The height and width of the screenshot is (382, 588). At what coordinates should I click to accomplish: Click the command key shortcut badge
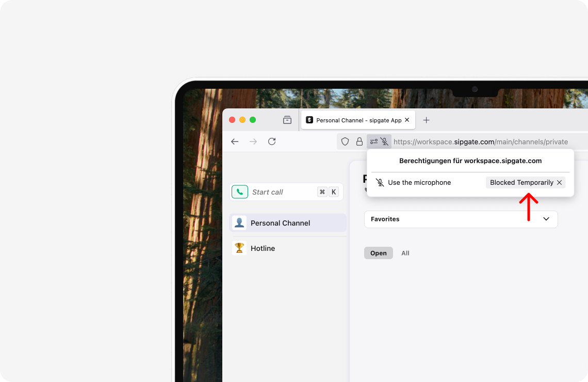pos(322,192)
